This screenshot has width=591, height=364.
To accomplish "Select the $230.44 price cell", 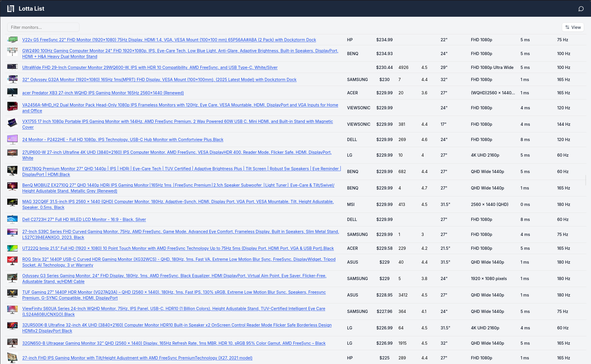I will click(384, 67).
